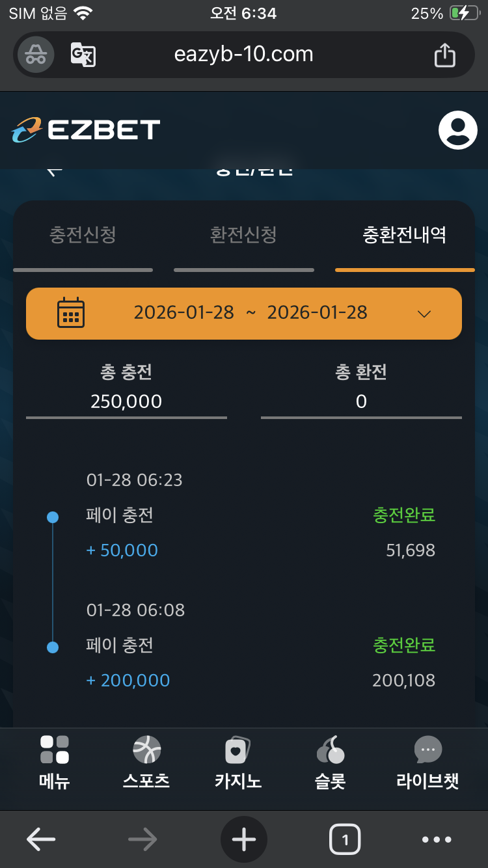Tap the calendar icon in date bar
Viewport: 488px width, 868px height.
pos(71,313)
